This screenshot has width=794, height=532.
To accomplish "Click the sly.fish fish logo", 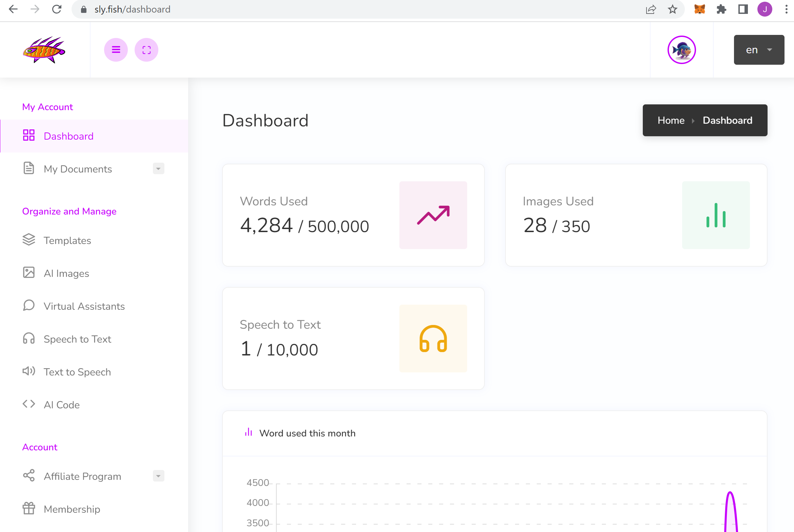I will (x=44, y=50).
